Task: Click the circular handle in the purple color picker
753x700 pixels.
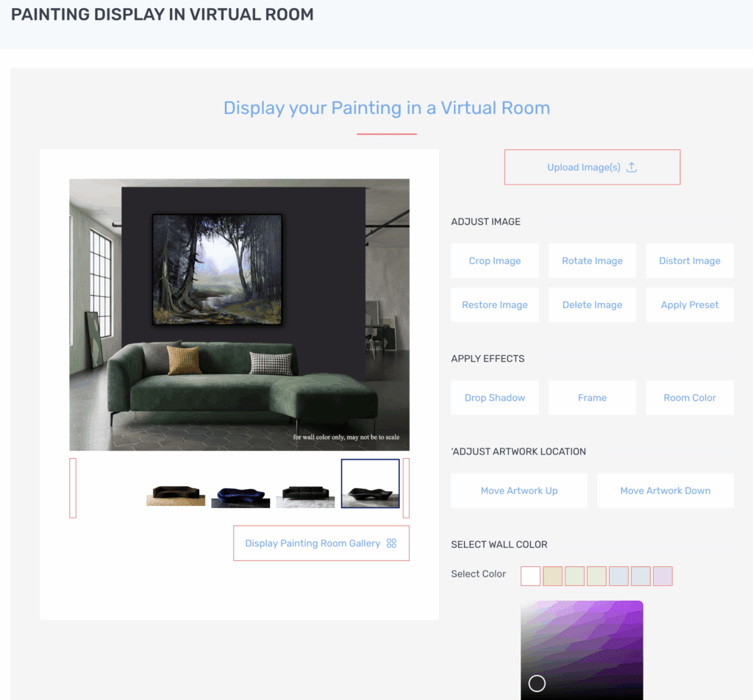Action: (x=537, y=683)
